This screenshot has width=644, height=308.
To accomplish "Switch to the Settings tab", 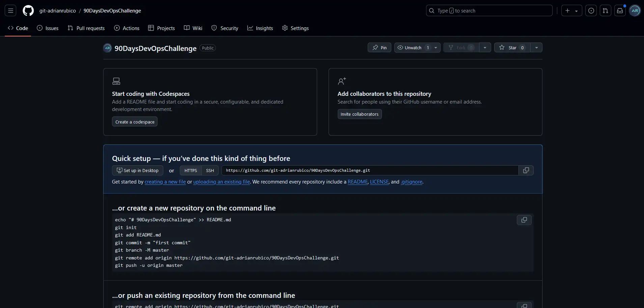I will (x=296, y=28).
